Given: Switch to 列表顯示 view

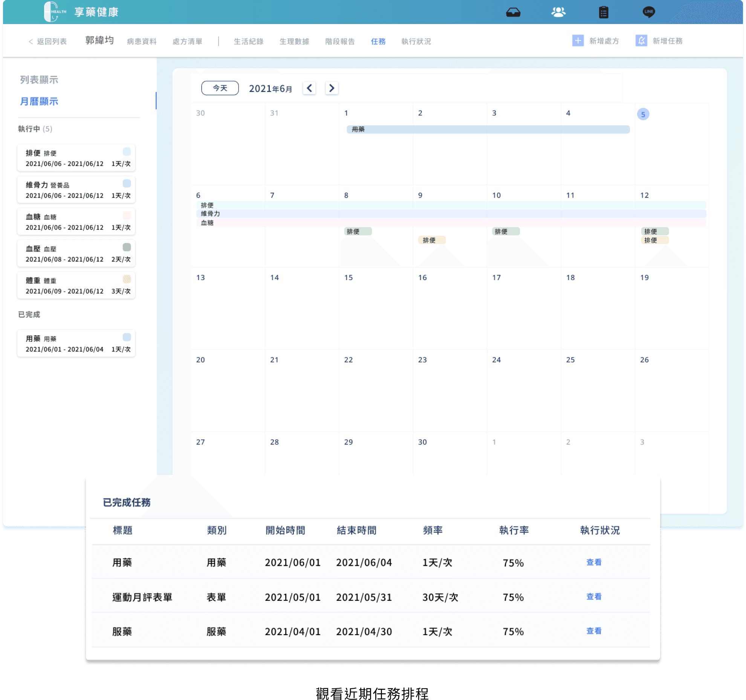Looking at the screenshot, I should [x=39, y=80].
